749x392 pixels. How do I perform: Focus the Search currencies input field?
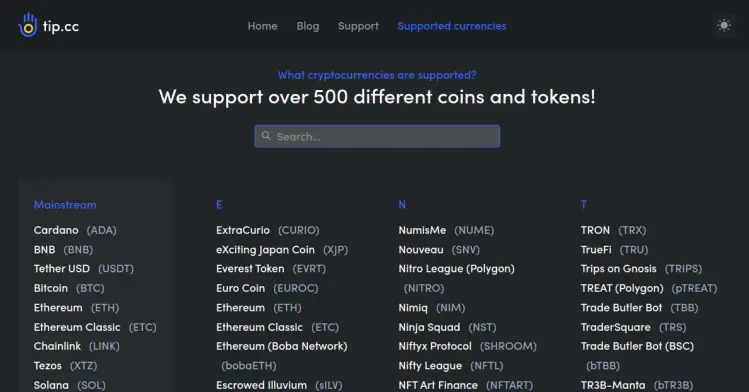pyautogui.click(x=377, y=137)
